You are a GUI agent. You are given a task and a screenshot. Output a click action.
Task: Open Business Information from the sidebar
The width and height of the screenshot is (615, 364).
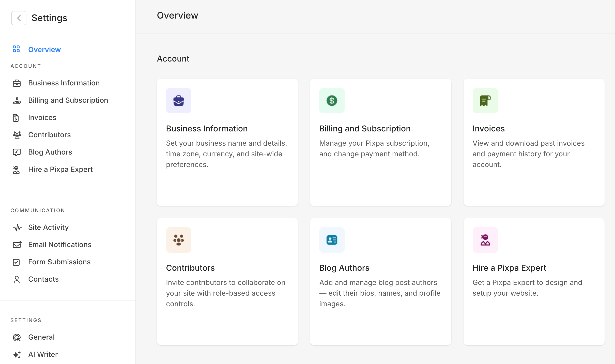(64, 83)
